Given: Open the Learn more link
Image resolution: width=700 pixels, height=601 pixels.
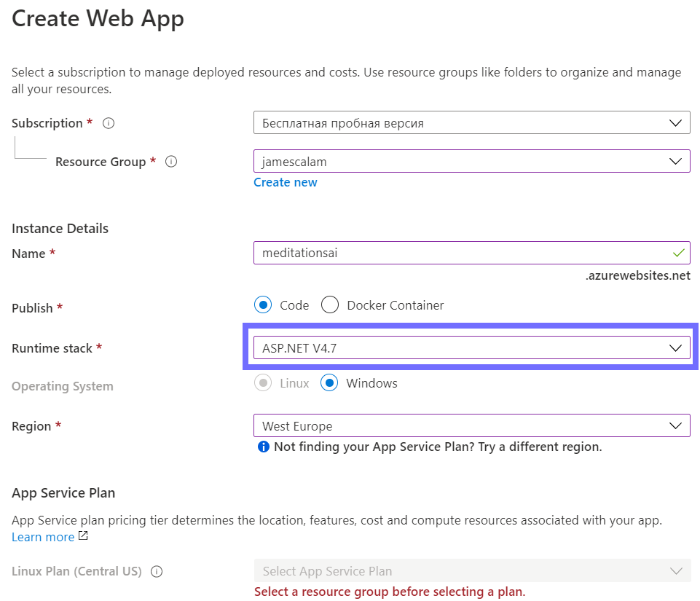Looking at the screenshot, I should point(43,537).
